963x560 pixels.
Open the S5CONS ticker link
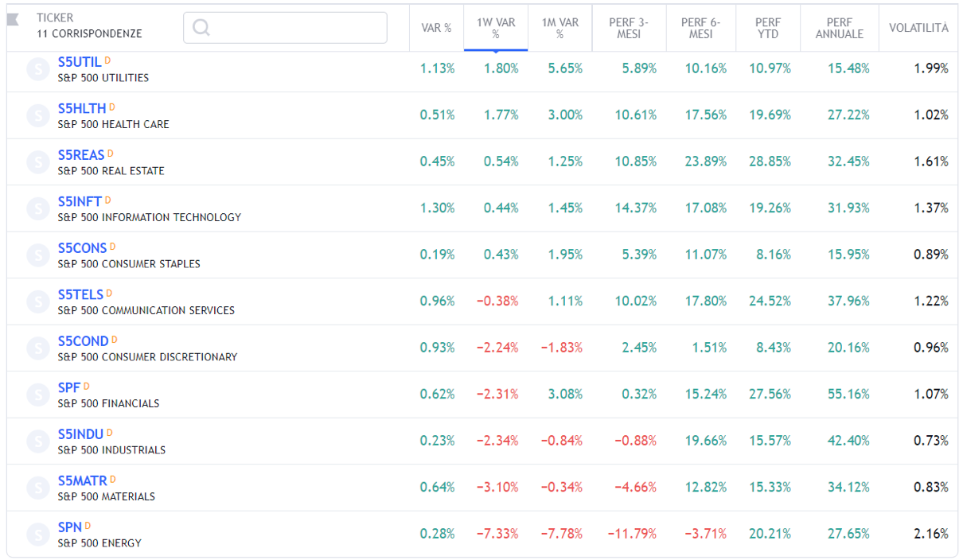click(x=82, y=248)
